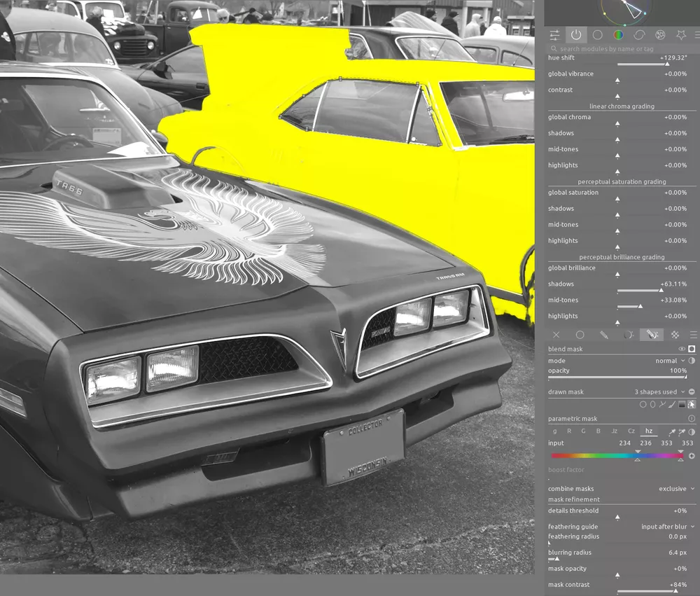Invert all channel polarities icon
This screenshot has height=596, width=700.
coord(692,431)
